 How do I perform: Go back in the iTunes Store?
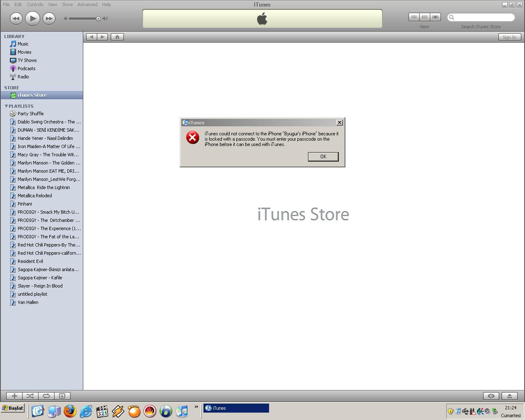(91, 37)
